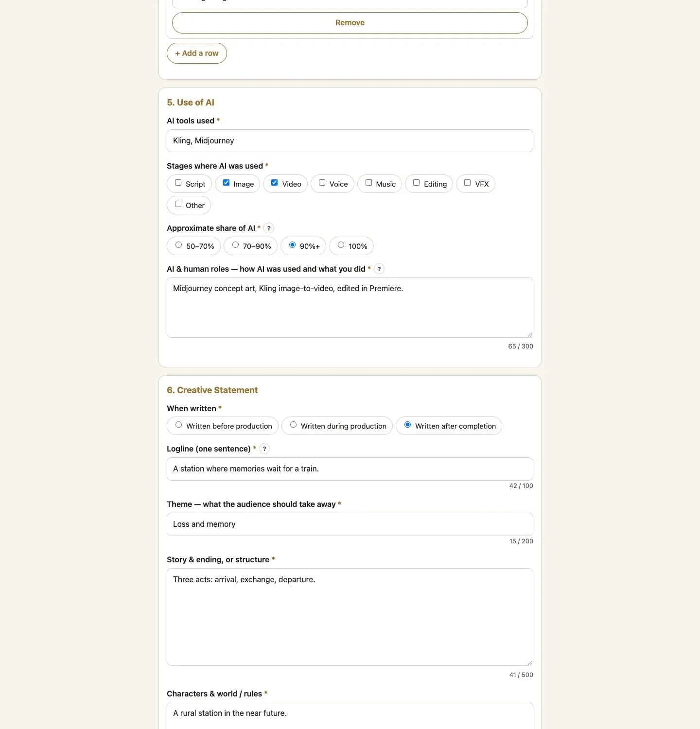Uncheck the Image stage checkbox
The image size is (700, 729).
[x=226, y=183]
